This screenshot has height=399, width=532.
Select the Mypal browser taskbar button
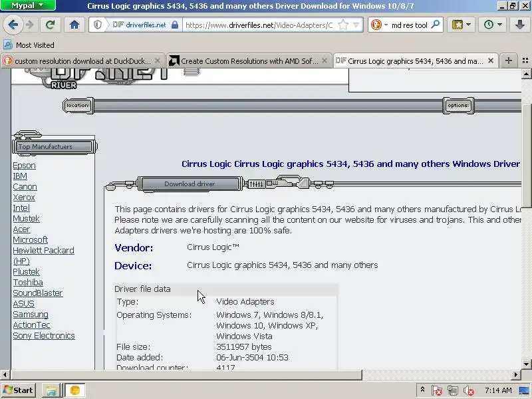click(74, 390)
